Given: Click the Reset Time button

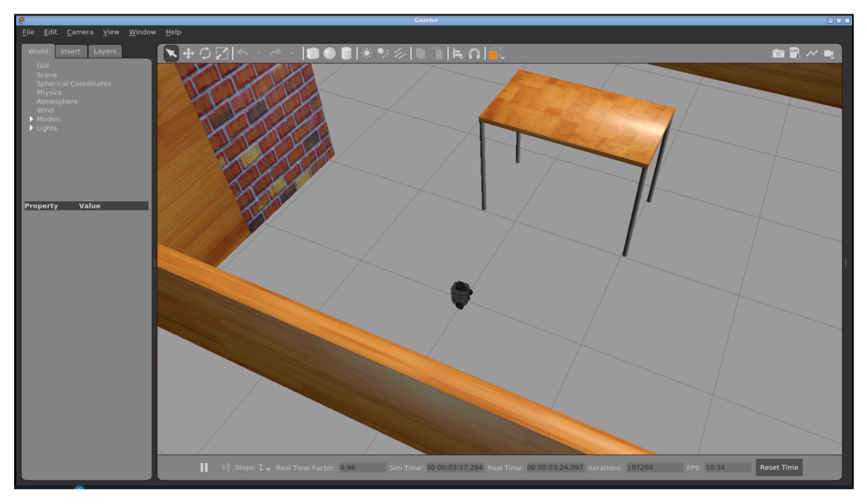Looking at the screenshot, I should point(779,468).
